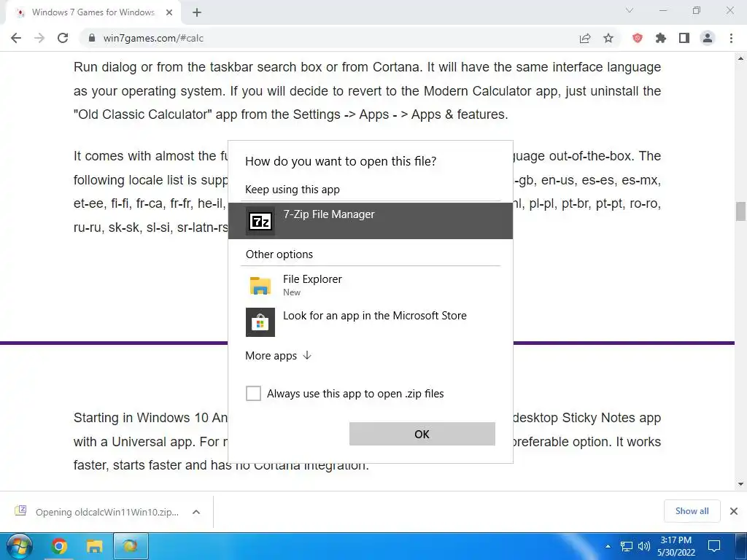The width and height of the screenshot is (747, 560).
Task: Check Always use this app for .zip
Action: tap(253, 393)
